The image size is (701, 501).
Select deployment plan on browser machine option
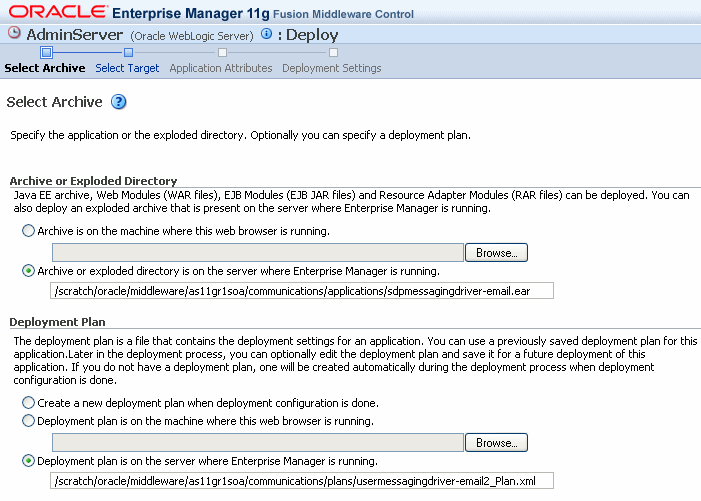[27, 421]
